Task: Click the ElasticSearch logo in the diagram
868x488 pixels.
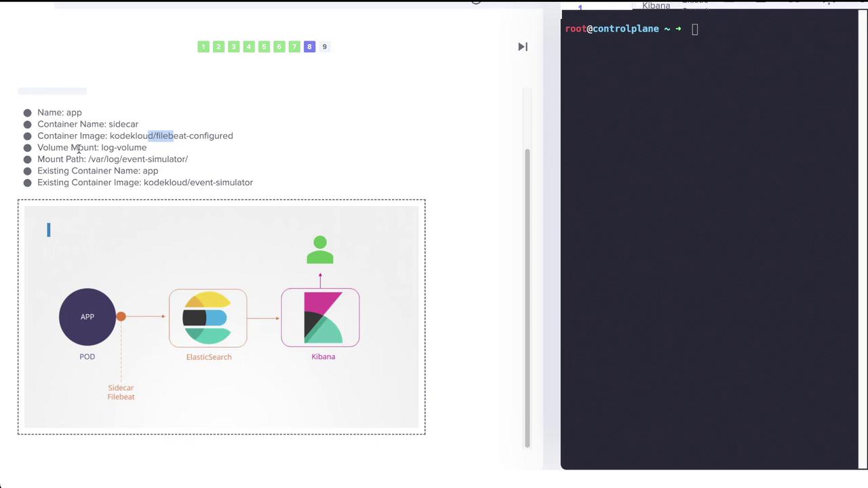Action: tap(208, 318)
